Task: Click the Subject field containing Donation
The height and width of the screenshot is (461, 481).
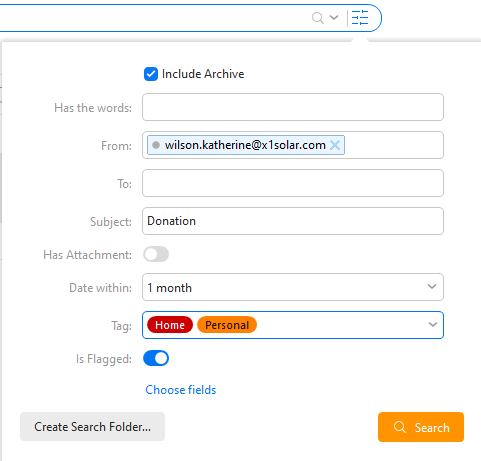Action: coord(293,221)
